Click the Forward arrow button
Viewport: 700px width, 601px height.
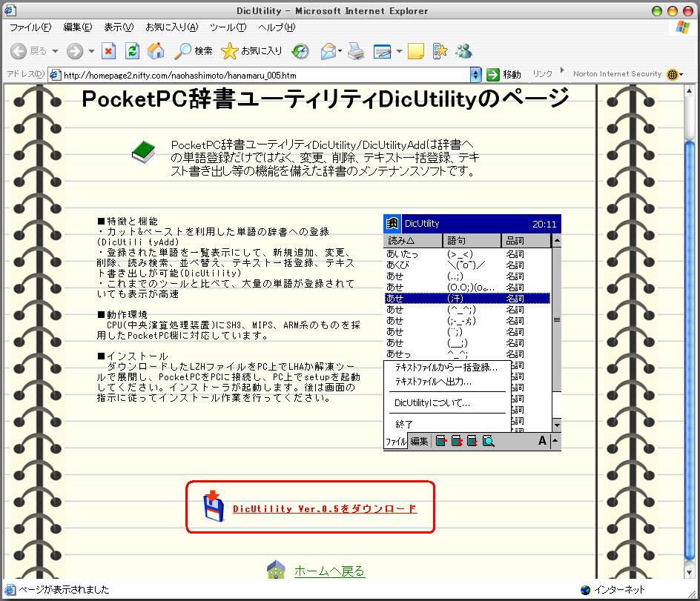75,51
